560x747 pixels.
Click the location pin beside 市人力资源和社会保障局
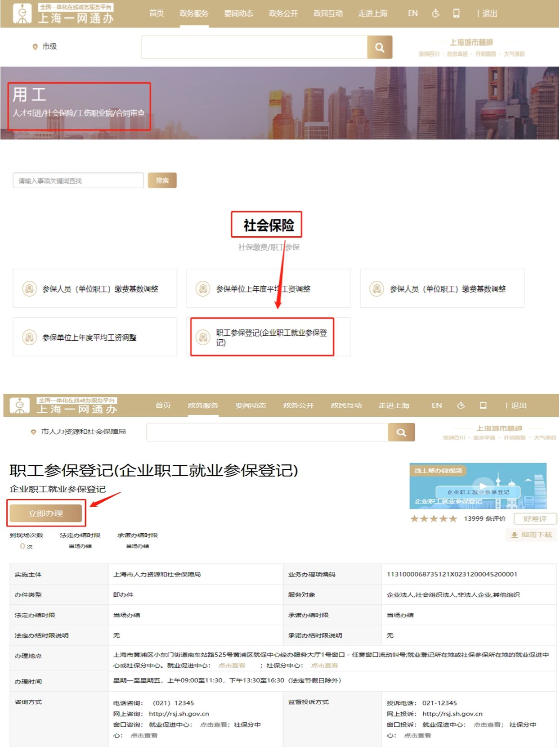click(33, 432)
